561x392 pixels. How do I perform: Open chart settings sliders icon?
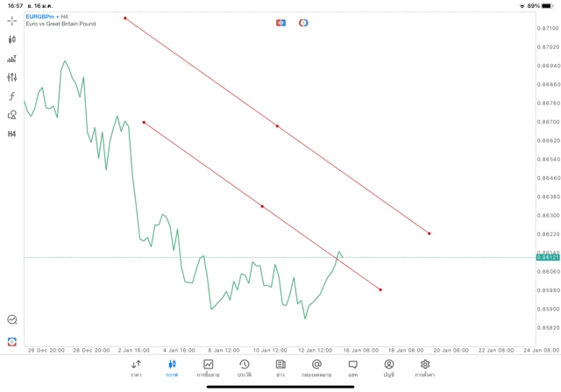point(12,77)
